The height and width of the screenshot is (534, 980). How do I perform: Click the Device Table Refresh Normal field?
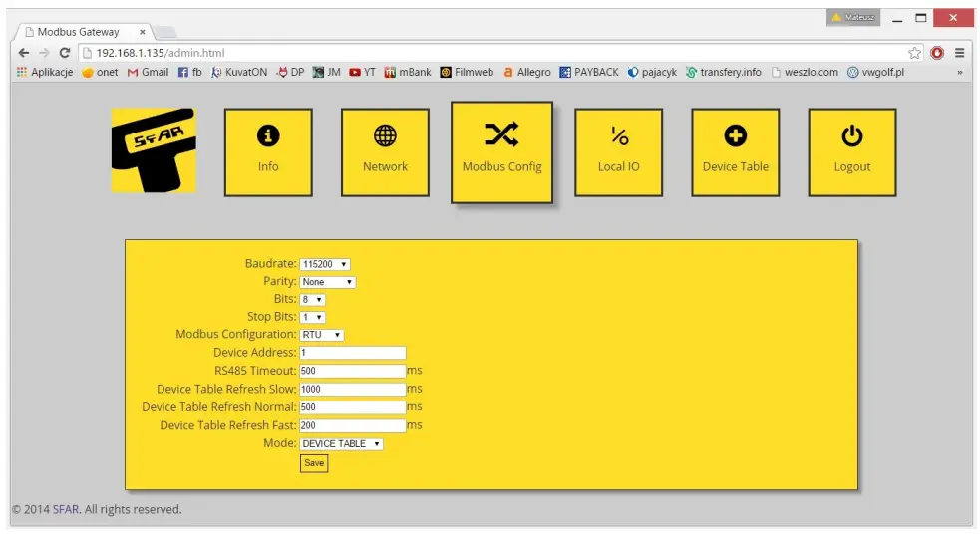[x=353, y=407]
